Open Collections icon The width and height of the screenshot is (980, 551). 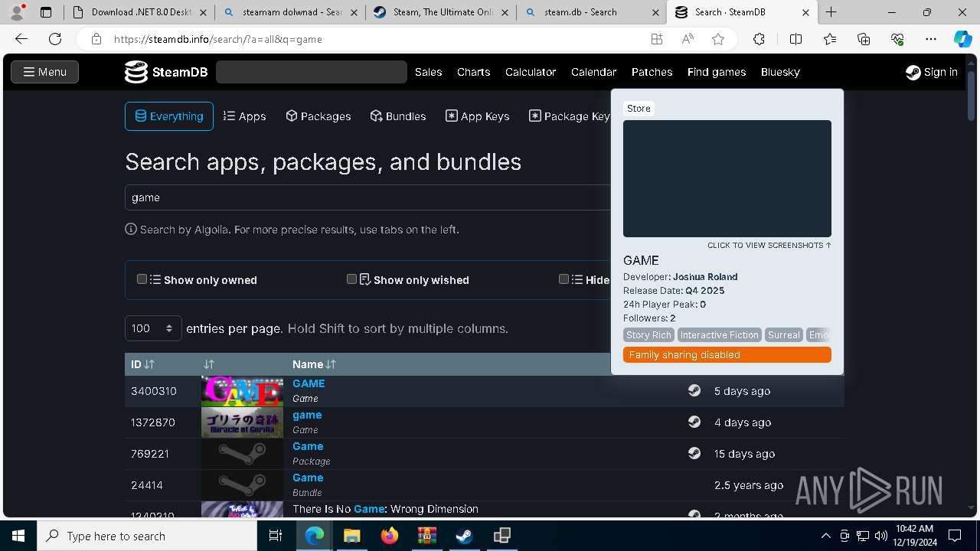click(x=864, y=39)
